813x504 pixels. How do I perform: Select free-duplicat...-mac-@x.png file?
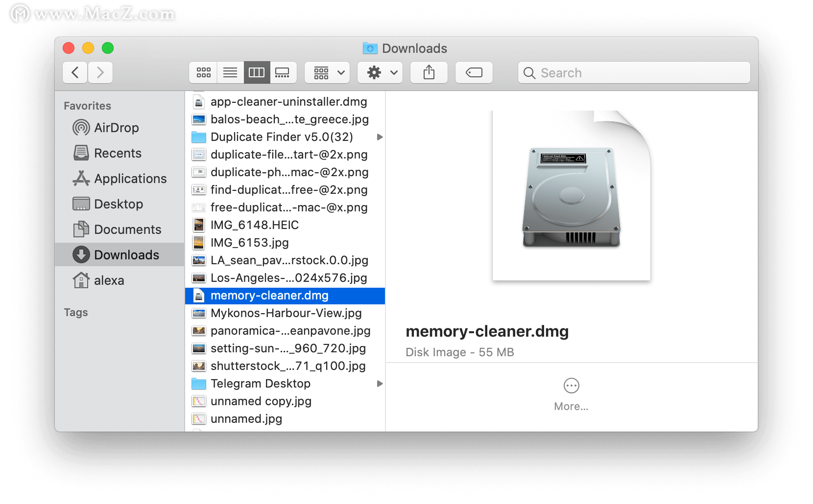(285, 207)
